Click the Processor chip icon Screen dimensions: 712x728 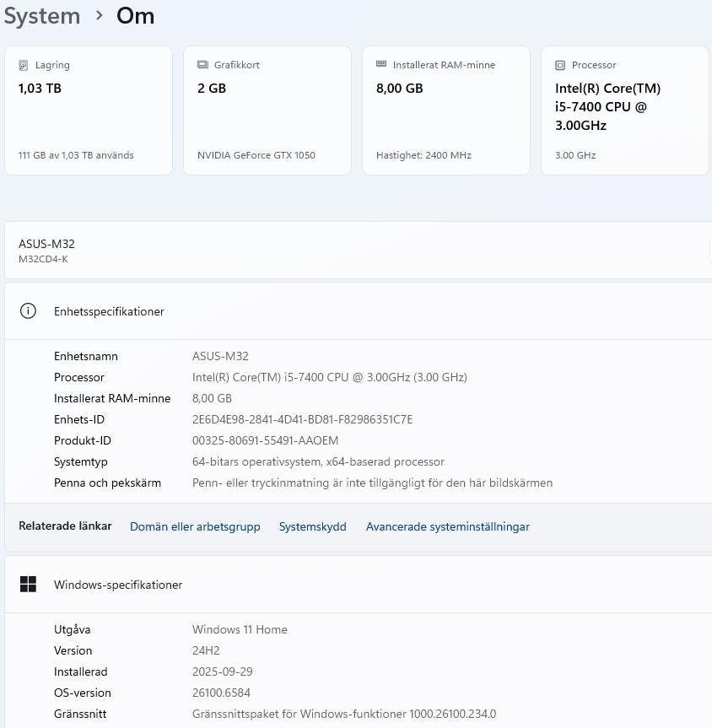[x=560, y=65]
